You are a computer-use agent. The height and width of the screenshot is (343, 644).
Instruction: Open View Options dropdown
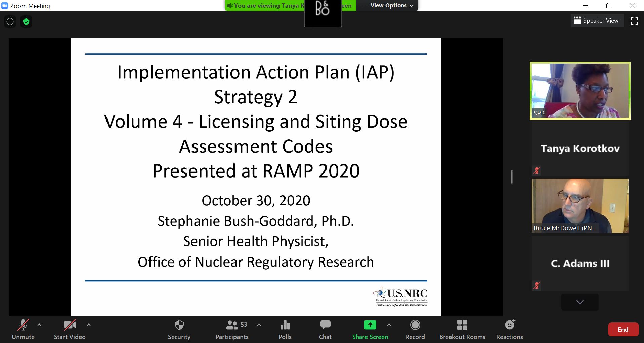click(x=391, y=5)
